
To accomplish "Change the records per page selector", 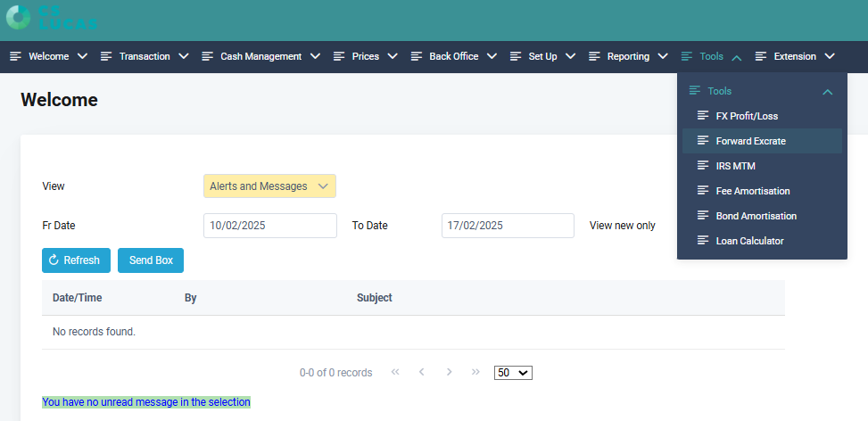I will (513, 373).
